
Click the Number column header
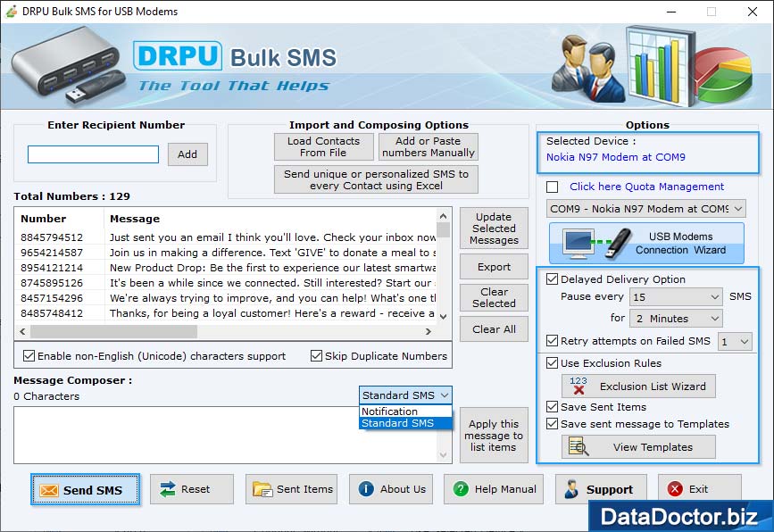pos(59,219)
